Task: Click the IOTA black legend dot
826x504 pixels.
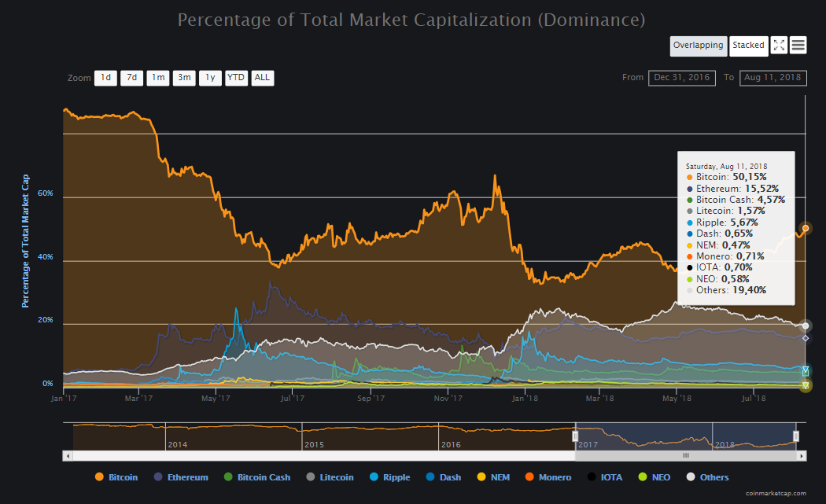Action: pyautogui.click(x=591, y=477)
